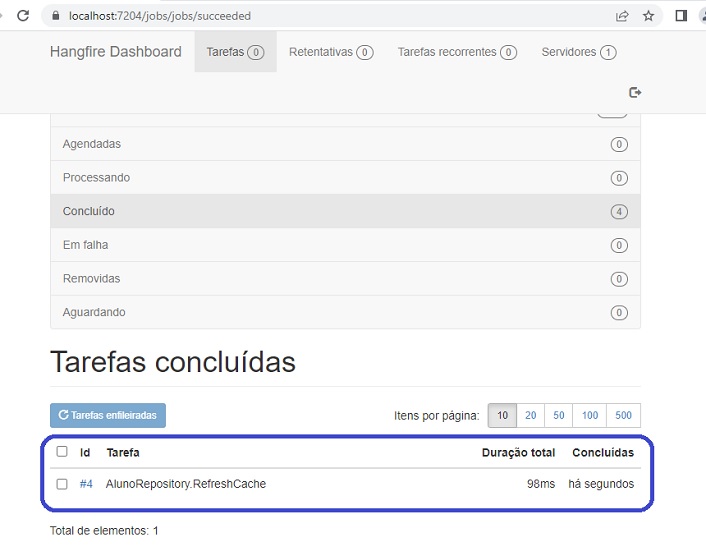
Task: Open the Hangfire Dashboard home link
Action: [116, 52]
